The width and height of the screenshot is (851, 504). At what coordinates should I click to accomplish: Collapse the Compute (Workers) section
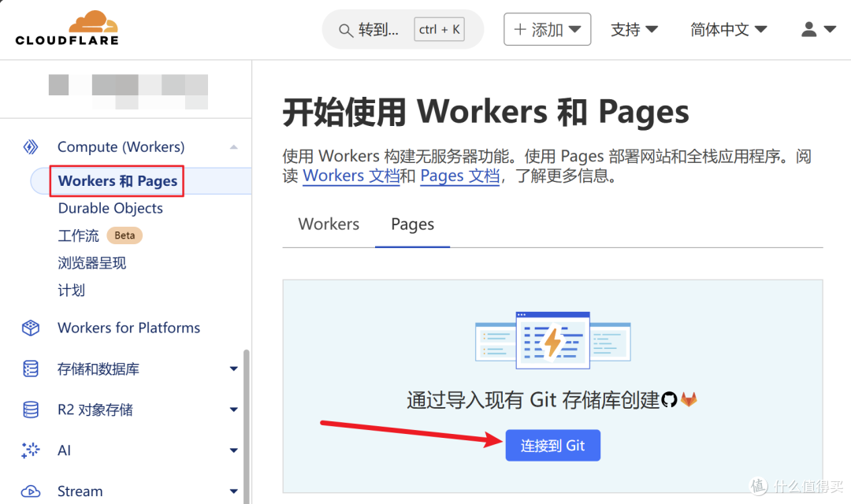pos(233,147)
